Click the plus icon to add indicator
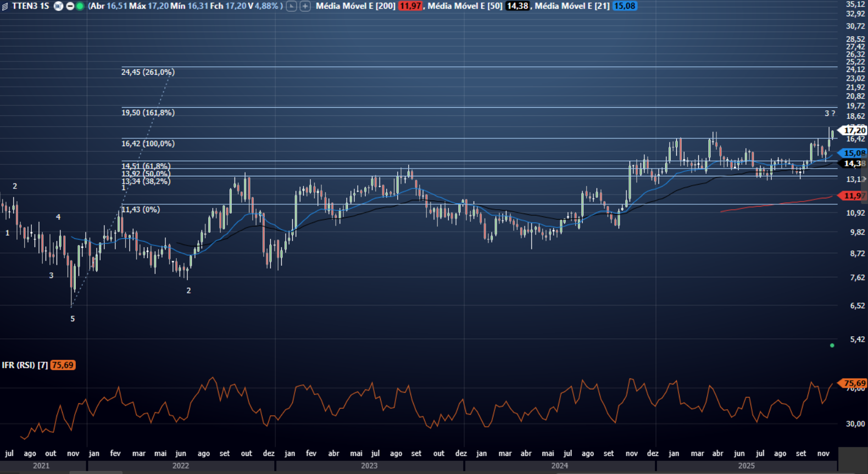 (305, 6)
